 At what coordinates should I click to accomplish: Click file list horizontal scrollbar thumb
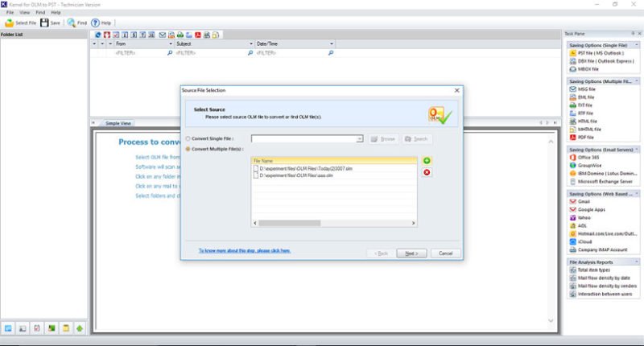[290, 223]
